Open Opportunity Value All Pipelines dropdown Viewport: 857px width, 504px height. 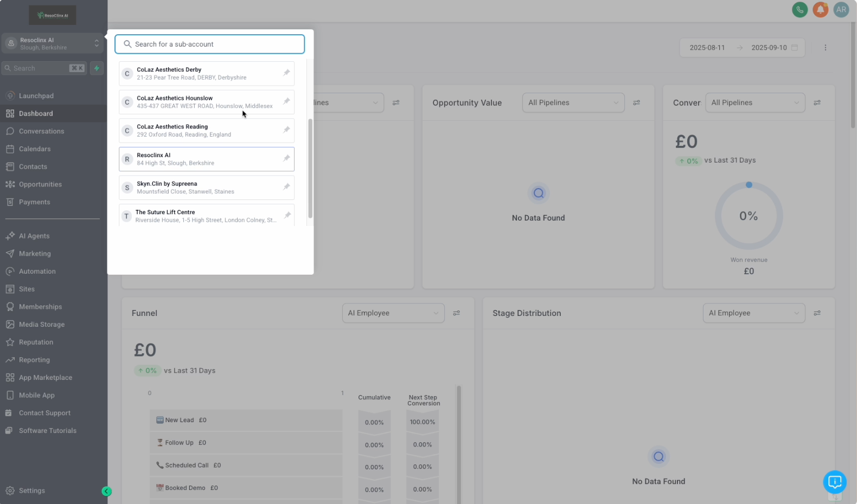573,103
